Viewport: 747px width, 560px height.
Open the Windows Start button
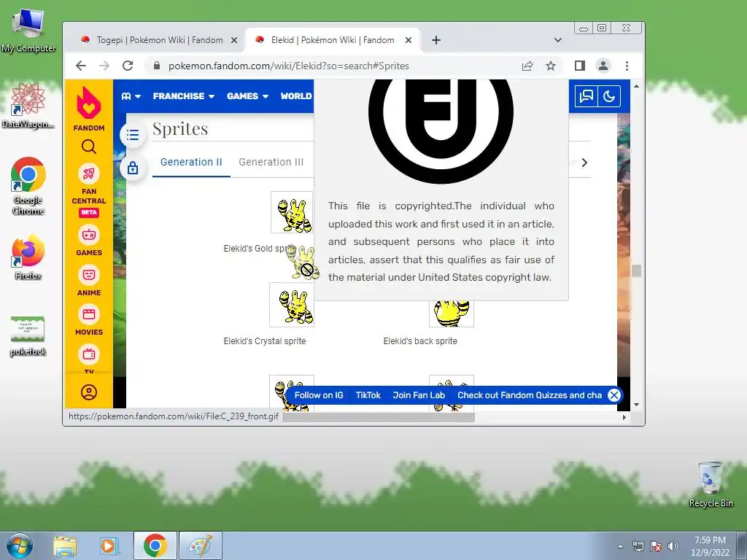pos(19,545)
